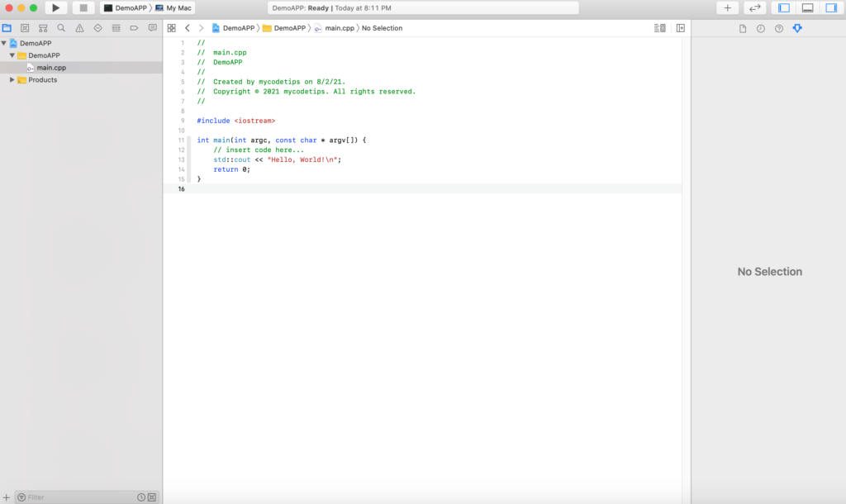Filter by source control status icon

pos(152,497)
